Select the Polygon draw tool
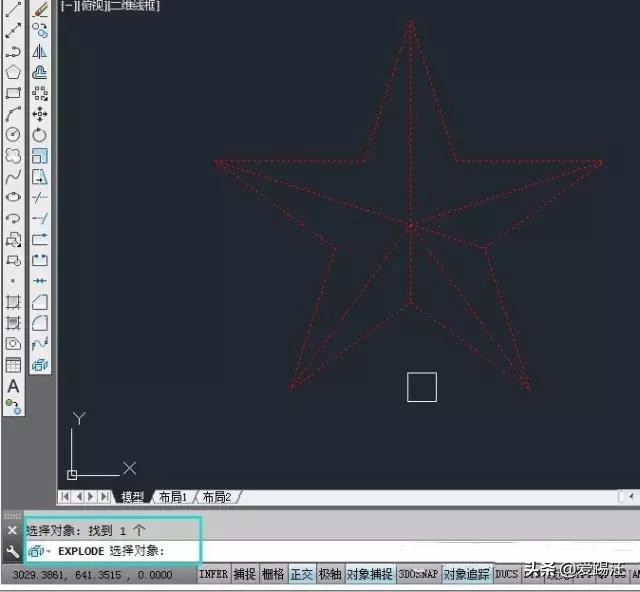 13,72
